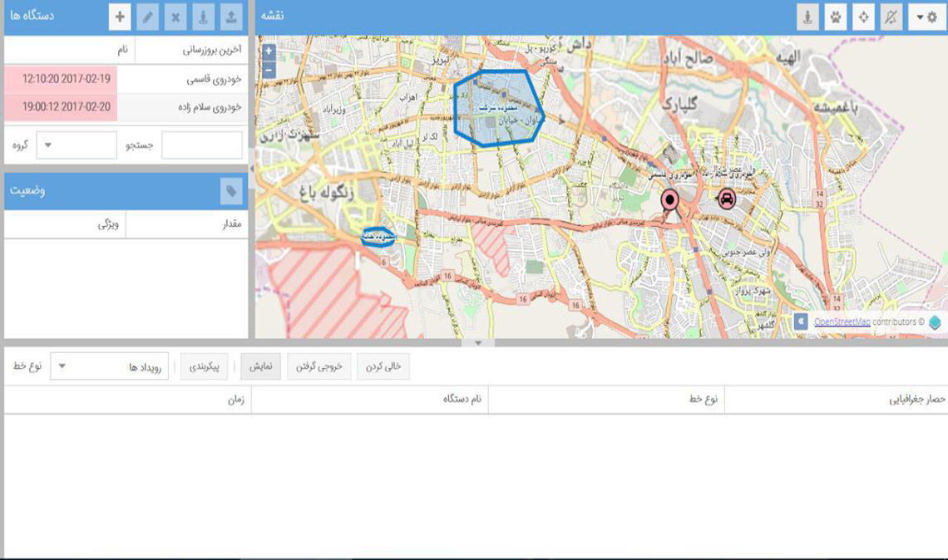
Task: Click the نام دستگاه column header
Action: tap(369, 400)
